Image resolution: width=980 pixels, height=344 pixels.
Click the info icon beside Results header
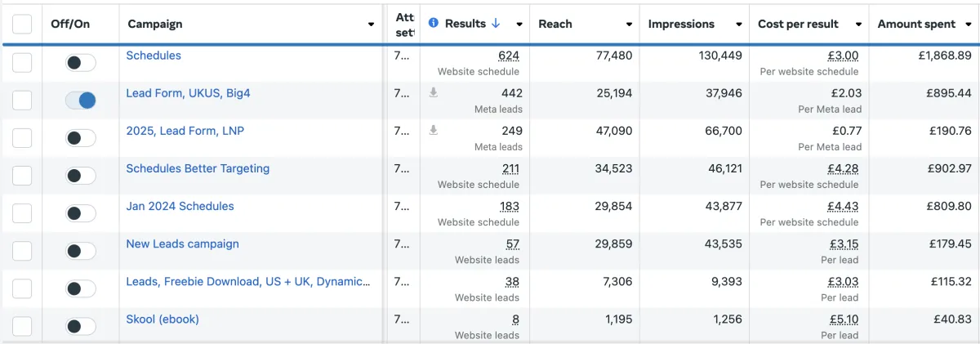click(434, 24)
